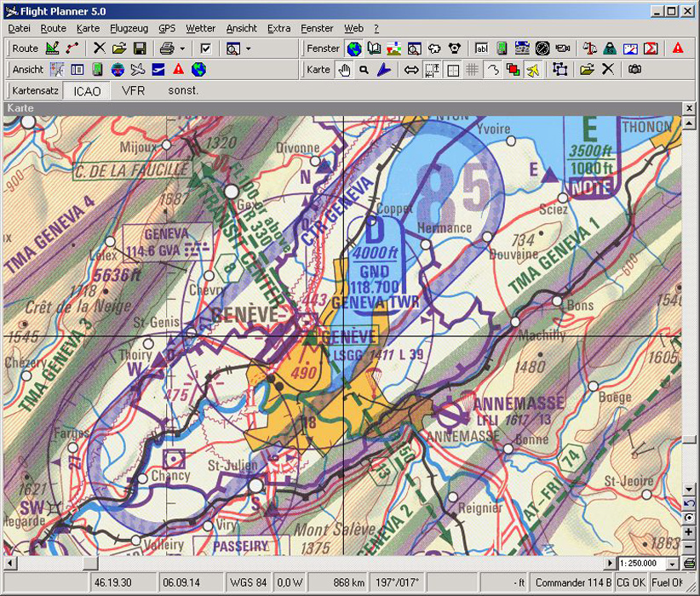Image resolution: width=700 pixels, height=596 pixels.
Task: Click the vertical scrollbar thumb
Action: click(688, 439)
